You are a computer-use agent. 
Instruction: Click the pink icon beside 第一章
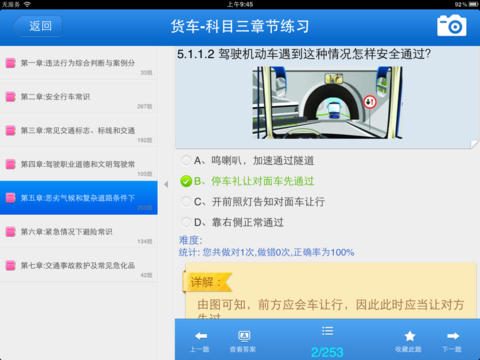[x=10, y=63]
